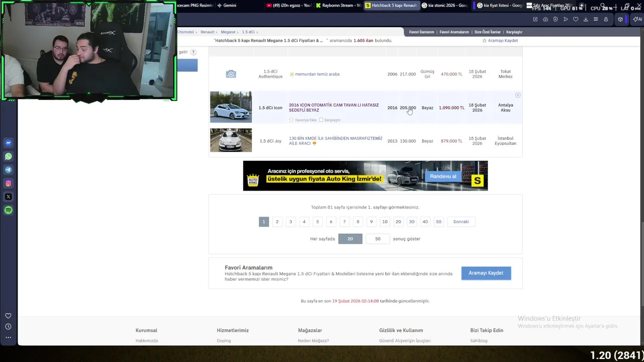Screen dimensions: 644x362
Task: Go to page 2 of results
Action: click(x=277, y=222)
